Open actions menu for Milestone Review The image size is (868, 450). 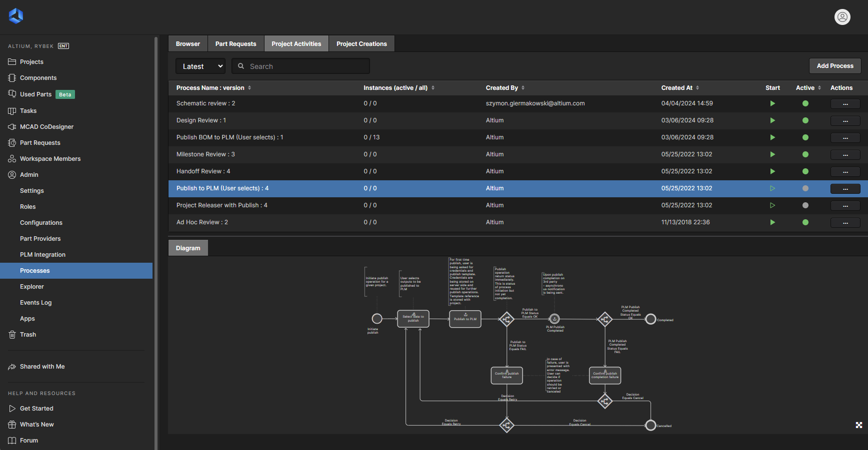pyautogui.click(x=845, y=155)
